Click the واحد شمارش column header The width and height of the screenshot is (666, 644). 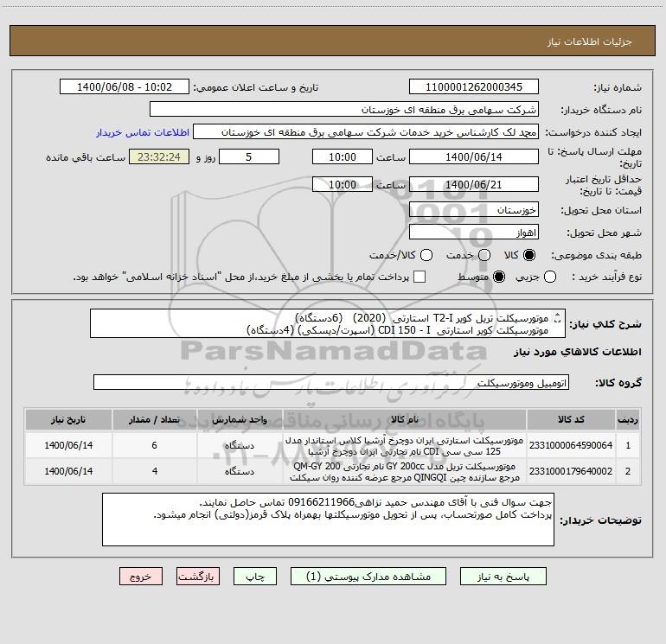click(x=240, y=420)
